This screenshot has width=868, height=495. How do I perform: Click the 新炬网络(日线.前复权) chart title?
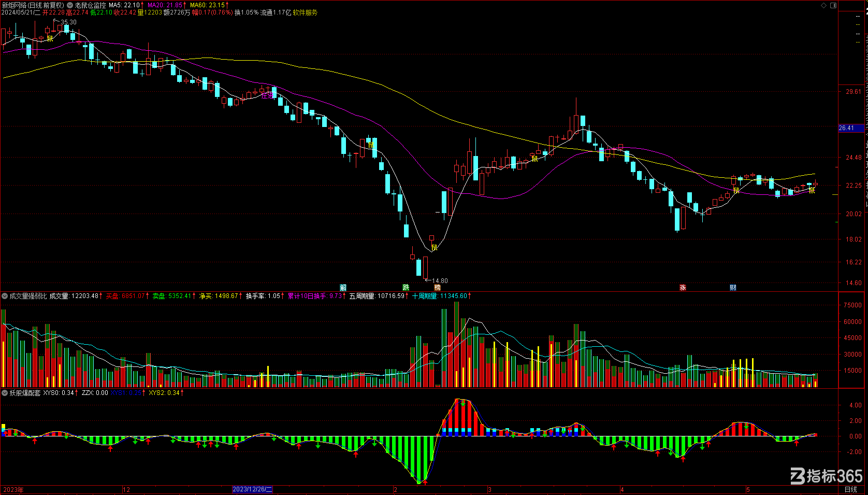click(x=33, y=5)
